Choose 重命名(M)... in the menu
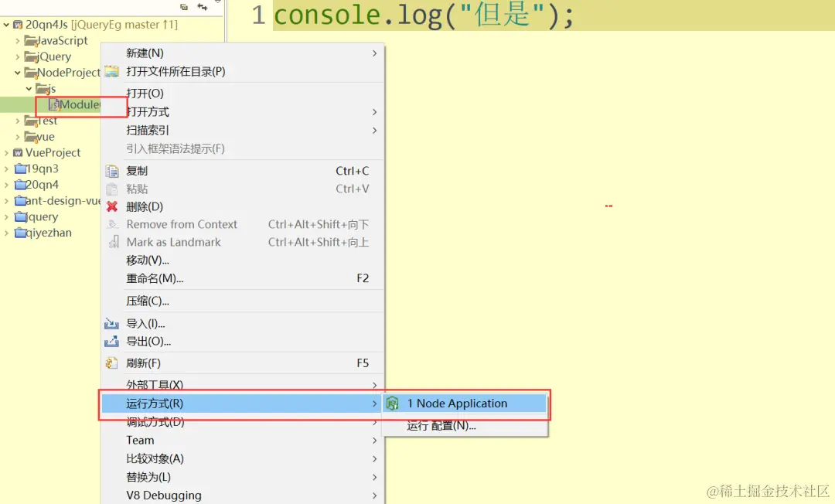This screenshot has height=504, width=835. [x=242, y=278]
